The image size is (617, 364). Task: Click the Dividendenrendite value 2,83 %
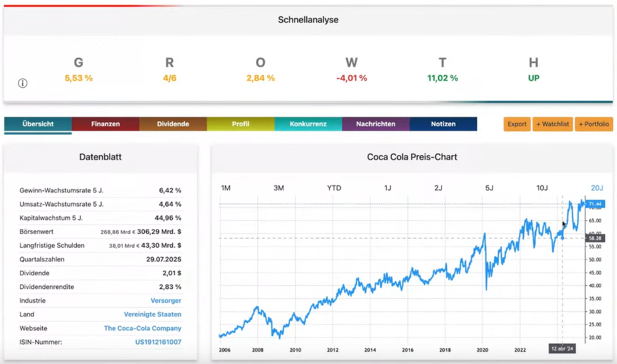170,287
